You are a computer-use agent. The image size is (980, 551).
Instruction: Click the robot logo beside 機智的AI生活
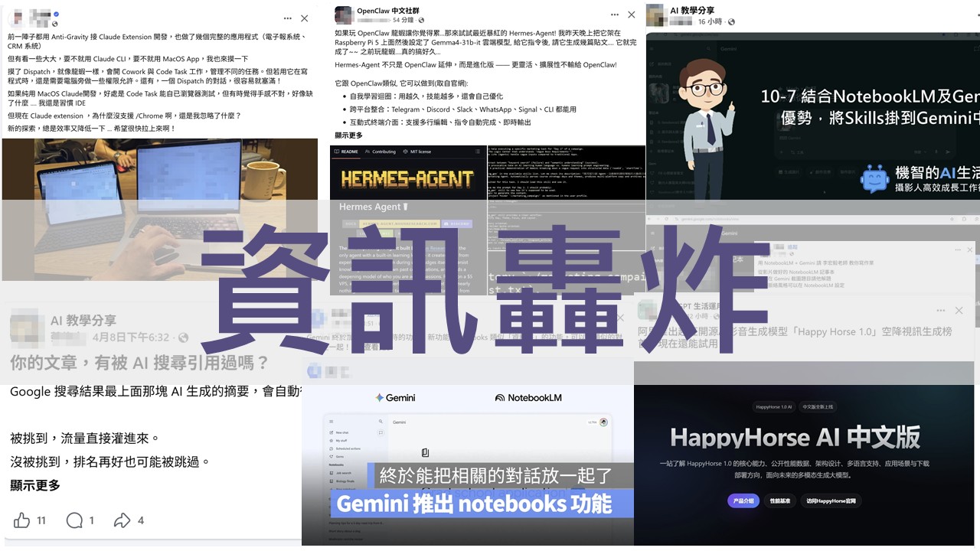(x=874, y=178)
